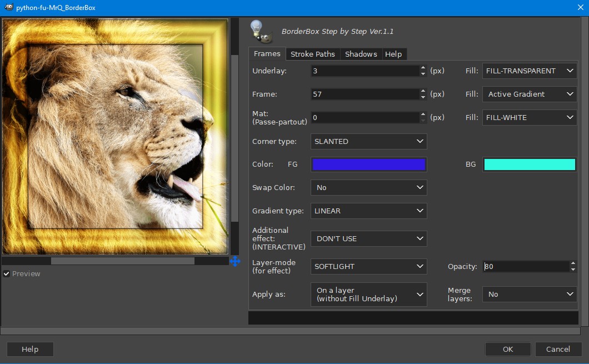
Task: Open the Underlay Fill dropdown
Action: point(530,71)
